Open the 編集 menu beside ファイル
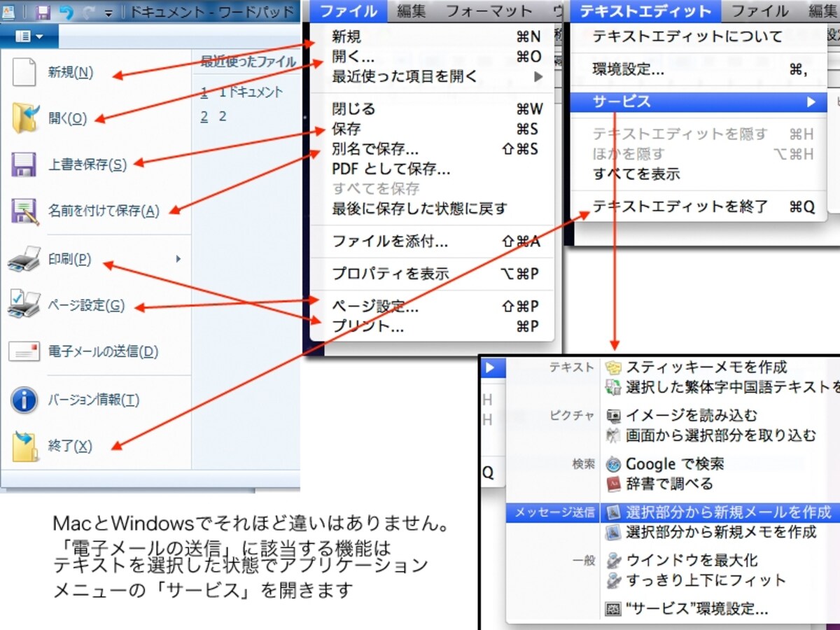This screenshot has width=840, height=630. pyautogui.click(x=412, y=10)
